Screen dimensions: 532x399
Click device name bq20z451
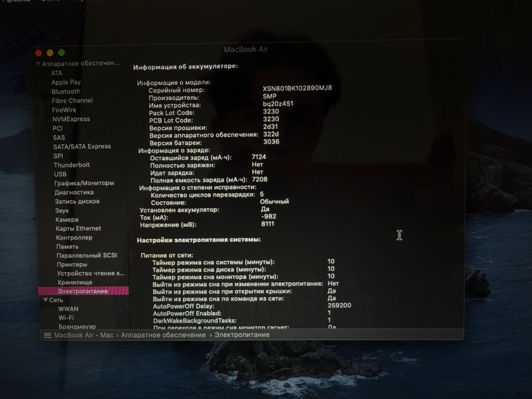278,104
